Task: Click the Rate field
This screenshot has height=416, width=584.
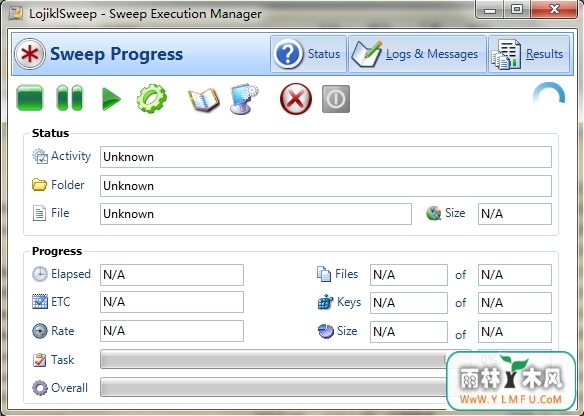Action: pos(172,331)
